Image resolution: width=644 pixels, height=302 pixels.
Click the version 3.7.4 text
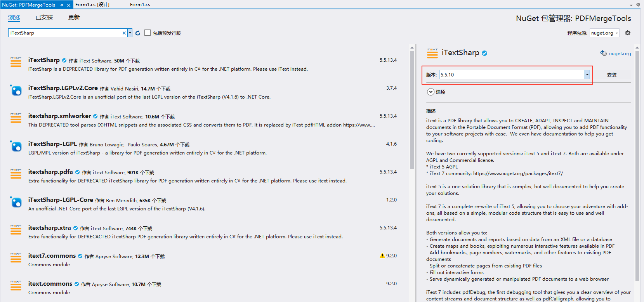[391, 88]
